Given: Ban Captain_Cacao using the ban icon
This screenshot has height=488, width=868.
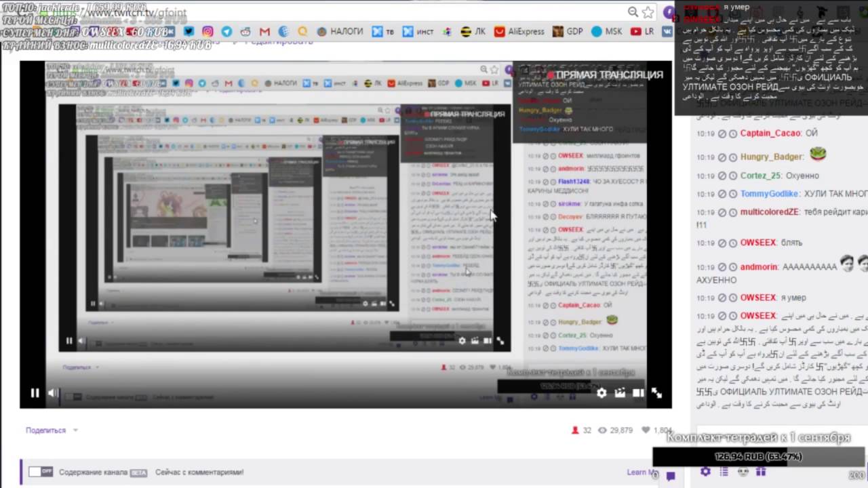Looking at the screenshot, I should click(x=722, y=134).
